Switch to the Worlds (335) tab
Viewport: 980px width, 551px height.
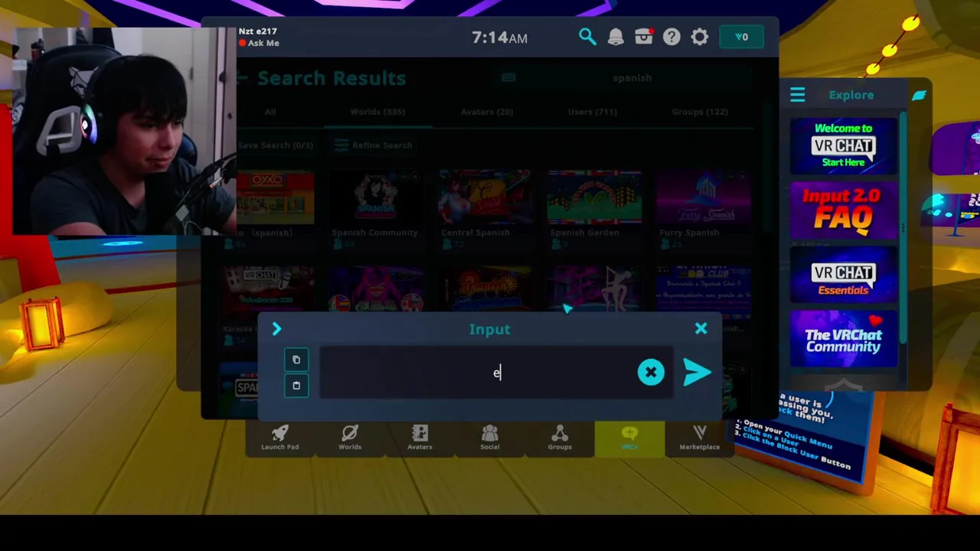pos(377,112)
